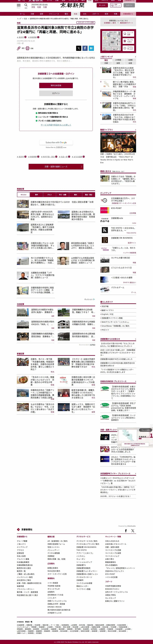Screen dimensions: 153x644
Task: Click サンプルを見る button
Action: (129, 41)
